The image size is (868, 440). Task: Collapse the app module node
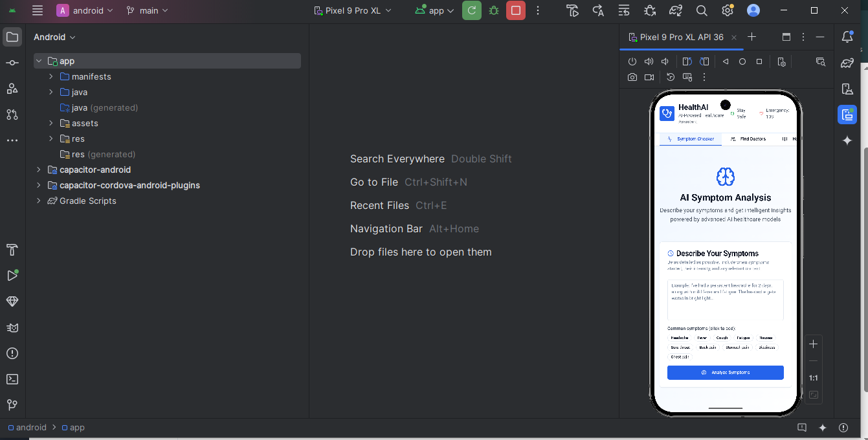pyautogui.click(x=39, y=61)
